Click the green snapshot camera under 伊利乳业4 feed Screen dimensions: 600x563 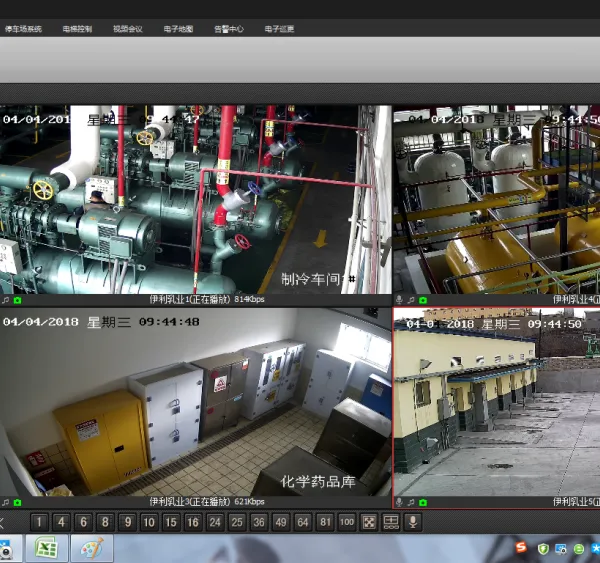(x=423, y=300)
